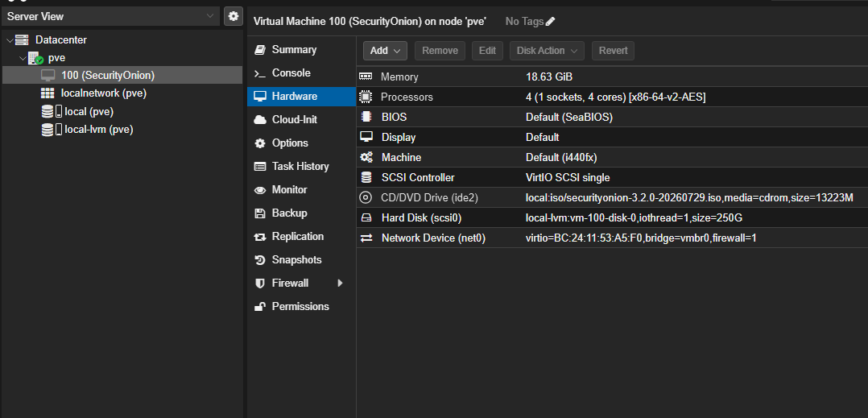
Task: Click the Datacenter server icon
Action: [x=22, y=39]
